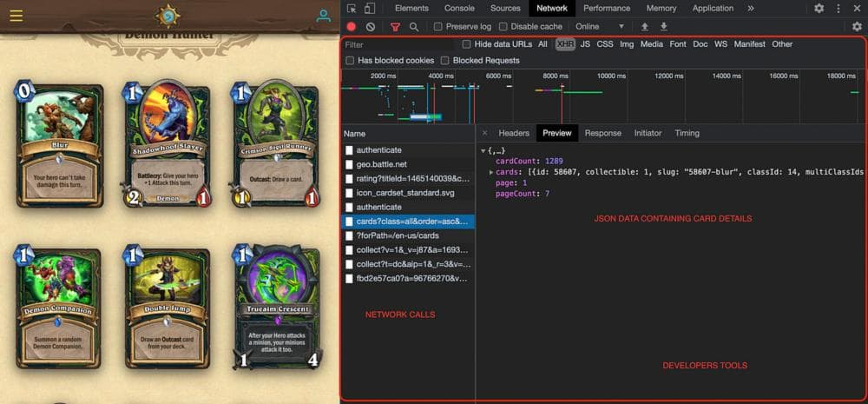Open DevTools three-dot customize menu

coord(838,9)
